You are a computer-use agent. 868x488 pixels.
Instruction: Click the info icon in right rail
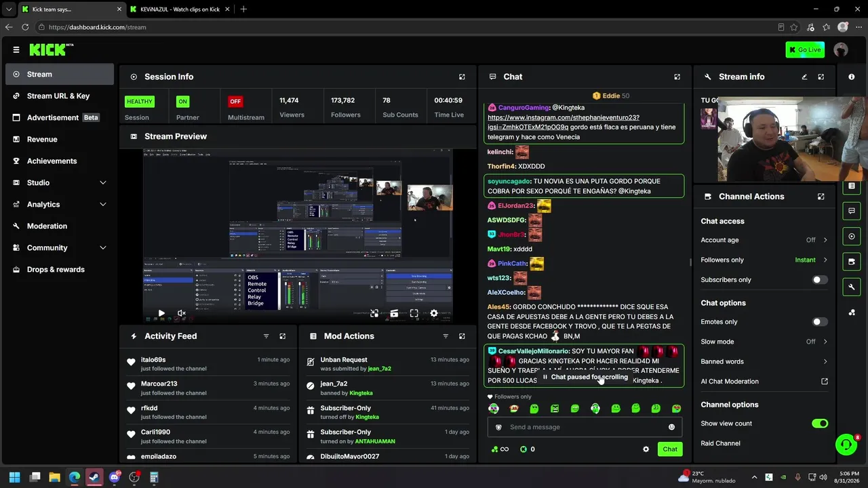[852, 77]
